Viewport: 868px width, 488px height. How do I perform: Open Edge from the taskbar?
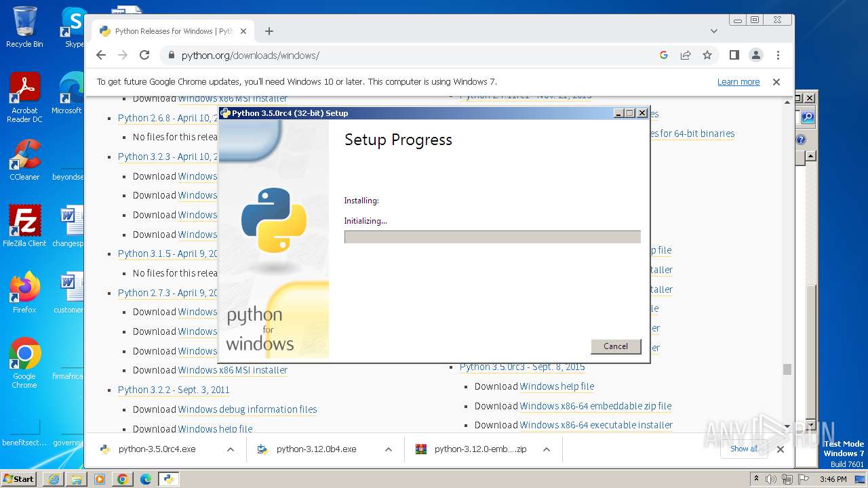coord(146,479)
